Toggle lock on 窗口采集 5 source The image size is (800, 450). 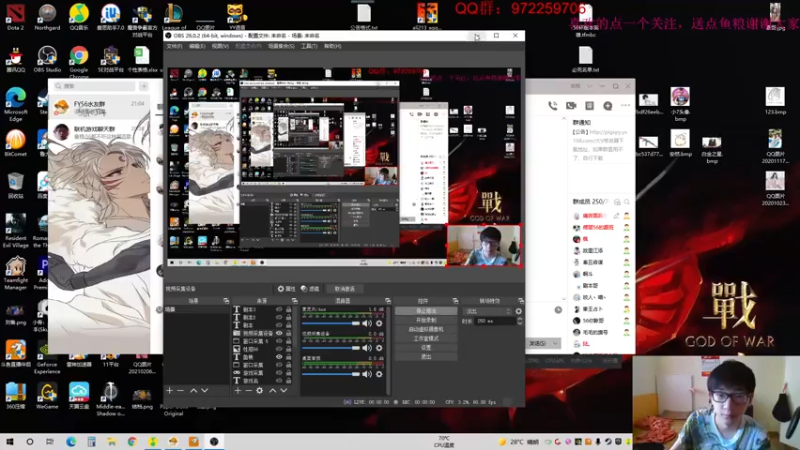(288, 341)
